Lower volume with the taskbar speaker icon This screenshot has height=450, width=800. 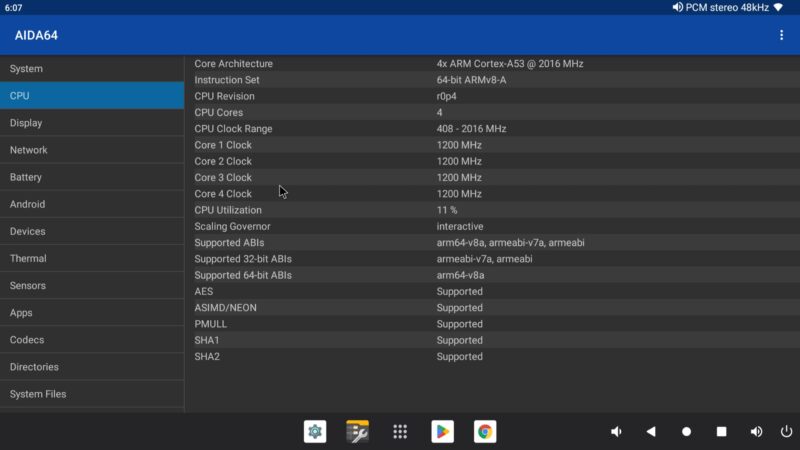click(x=616, y=432)
